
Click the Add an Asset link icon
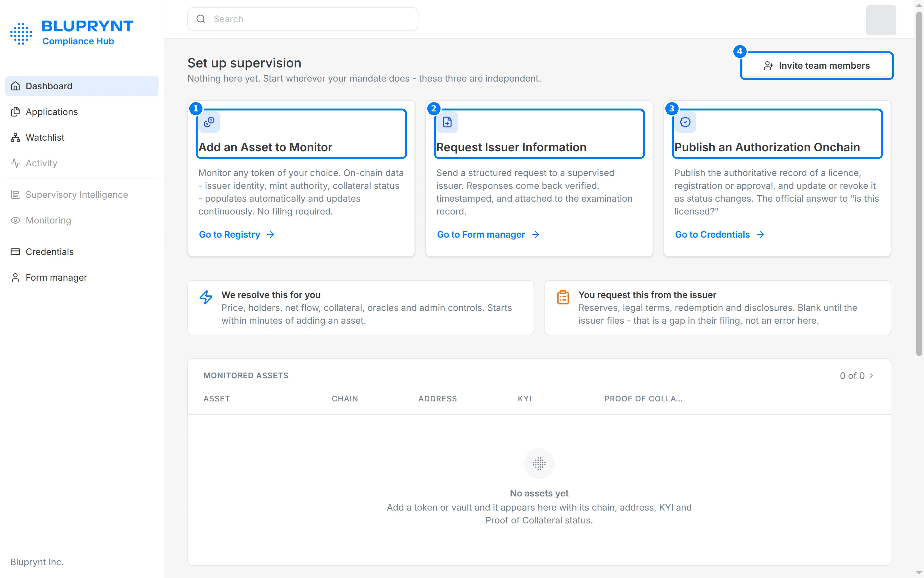click(209, 122)
